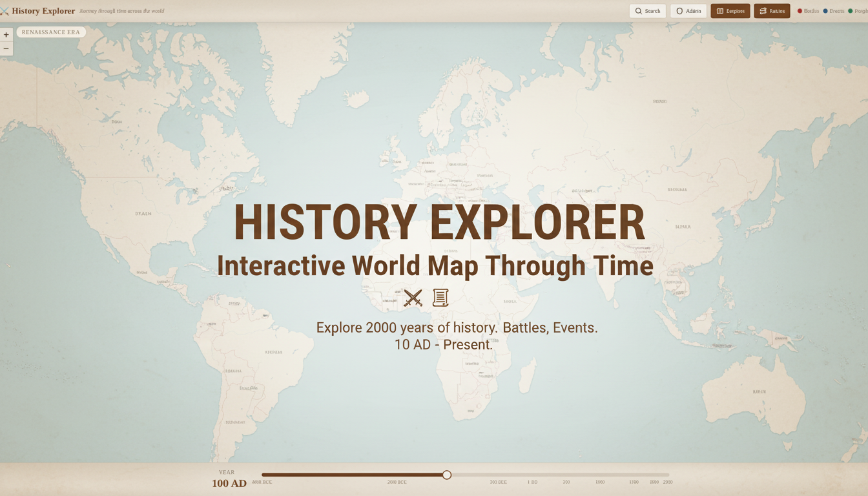Click the 100 AD year readout
The image size is (868, 496).
click(229, 483)
